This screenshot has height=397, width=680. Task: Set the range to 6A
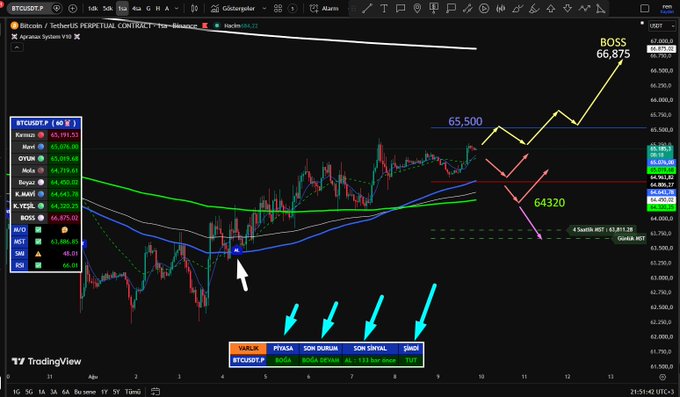(x=65, y=392)
